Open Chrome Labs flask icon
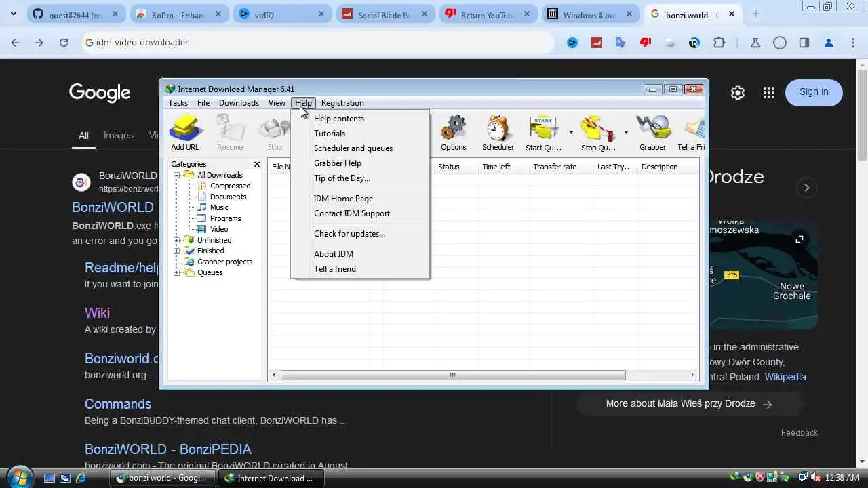The height and width of the screenshot is (488, 868). [x=755, y=43]
